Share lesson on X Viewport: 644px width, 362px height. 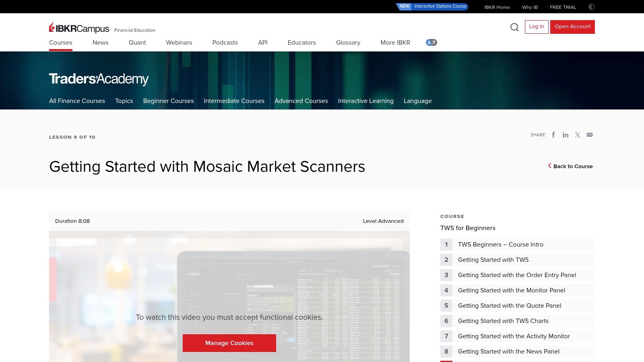(578, 135)
